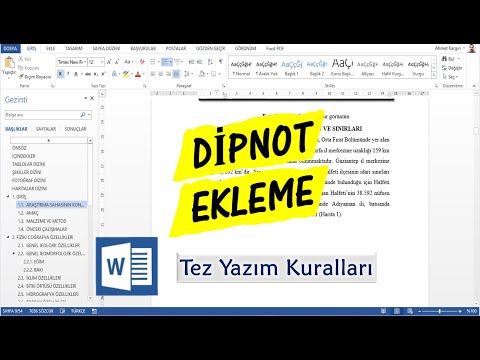Click the search magnifier in Gezinti
The height and width of the screenshot is (360, 480).
83,115
